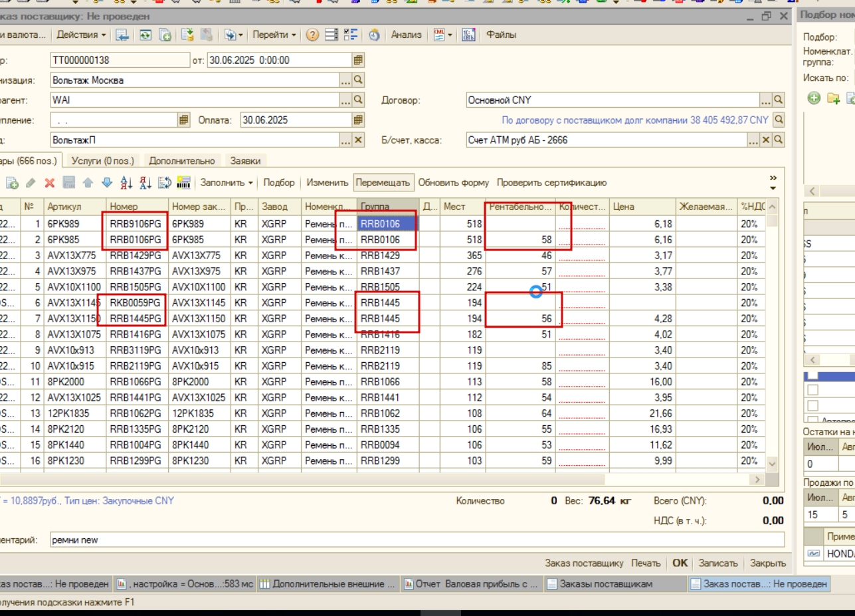Viewport: 855px width, 616px height.
Task: Click the yellow help question mark icon
Action: point(312,35)
